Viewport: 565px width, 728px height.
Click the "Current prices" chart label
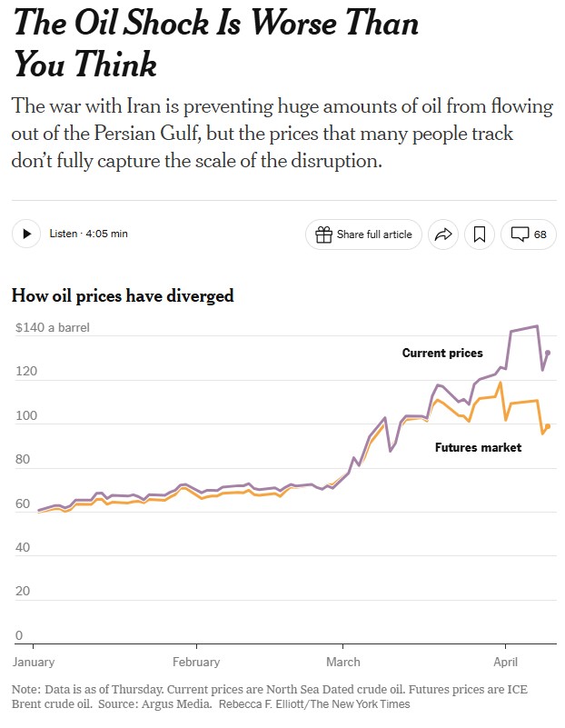(442, 353)
